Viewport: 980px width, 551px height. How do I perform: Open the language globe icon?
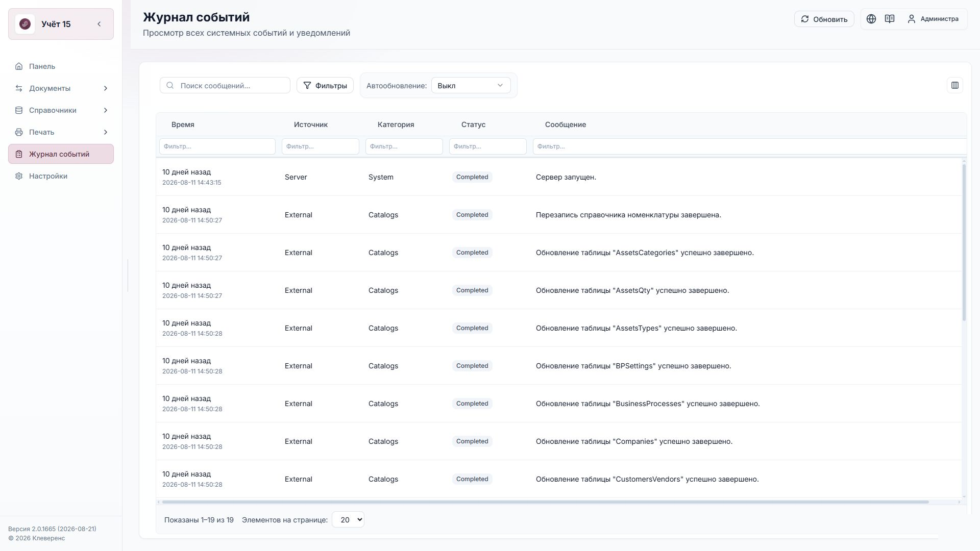pyautogui.click(x=871, y=19)
